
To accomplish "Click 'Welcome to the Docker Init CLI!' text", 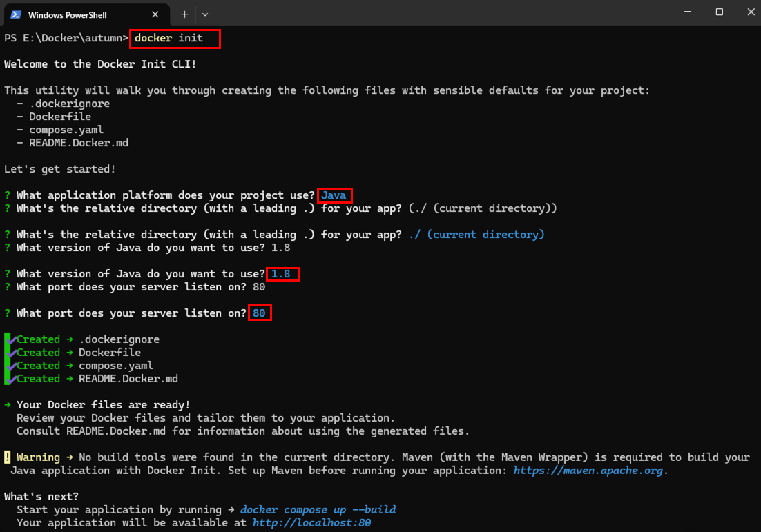I will point(100,64).
